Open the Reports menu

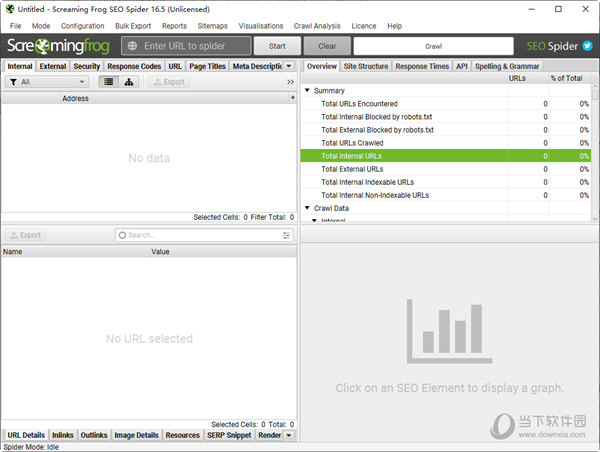coord(174,26)
